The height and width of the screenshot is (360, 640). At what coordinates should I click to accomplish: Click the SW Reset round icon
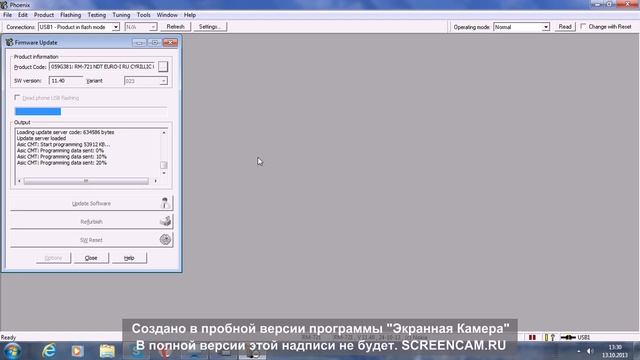pyautogui.click(x=165, y=240)
